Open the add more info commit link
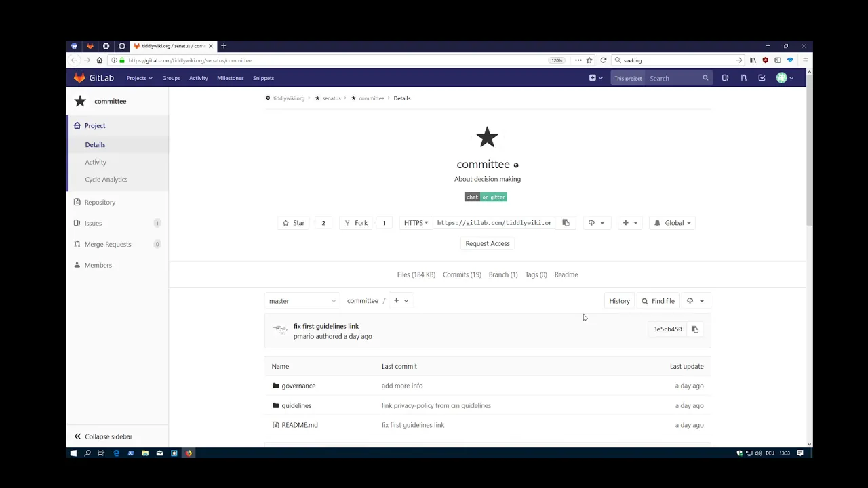Screen dimensions: 868x488 coord(402,386)
